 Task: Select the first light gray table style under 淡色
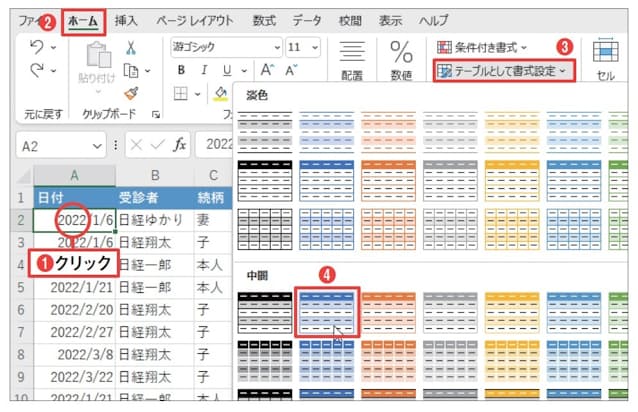pos(265,132)
